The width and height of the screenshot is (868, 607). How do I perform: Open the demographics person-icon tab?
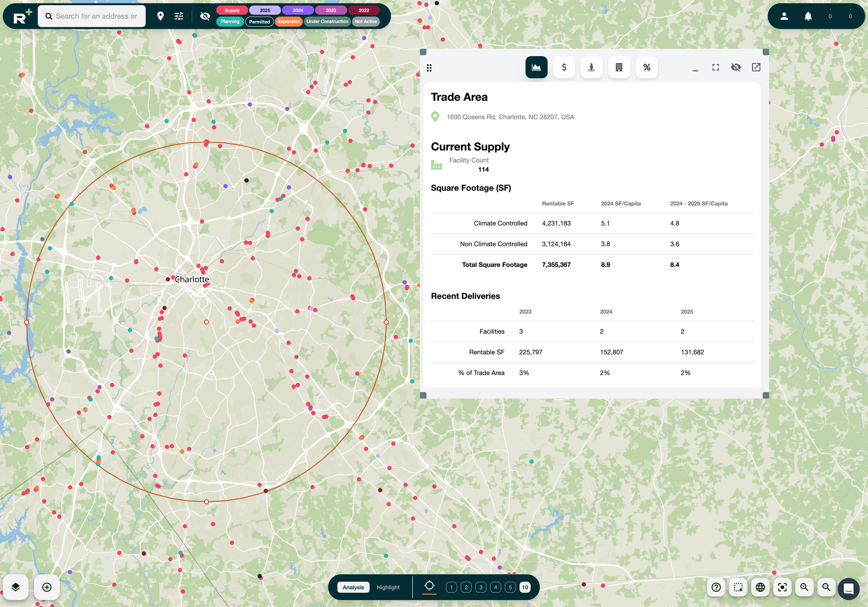(591, 67)
